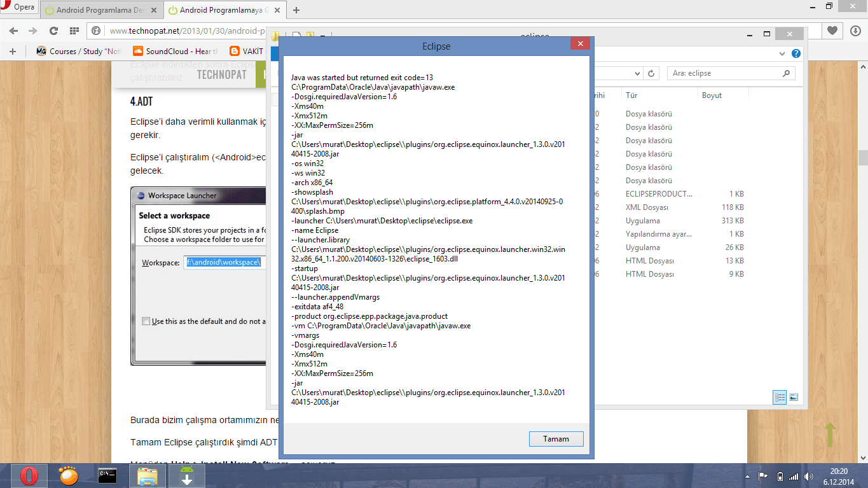Click the '-name Eclipse' line
The width and height of the screenshot is (868, 488).
pyautogui.click(x=315, y=230)
